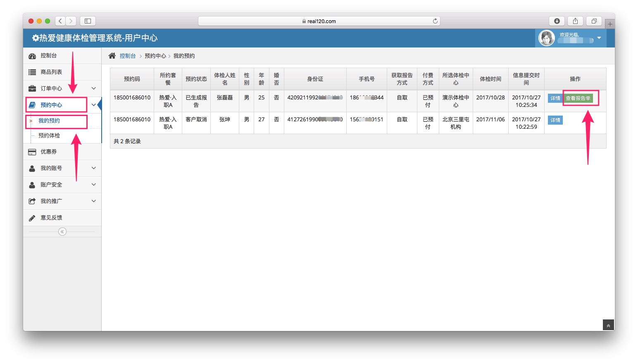Select 预约体检 submenu item
The height and width of the screenshot is (364, 638).
(x=49, y=135)
